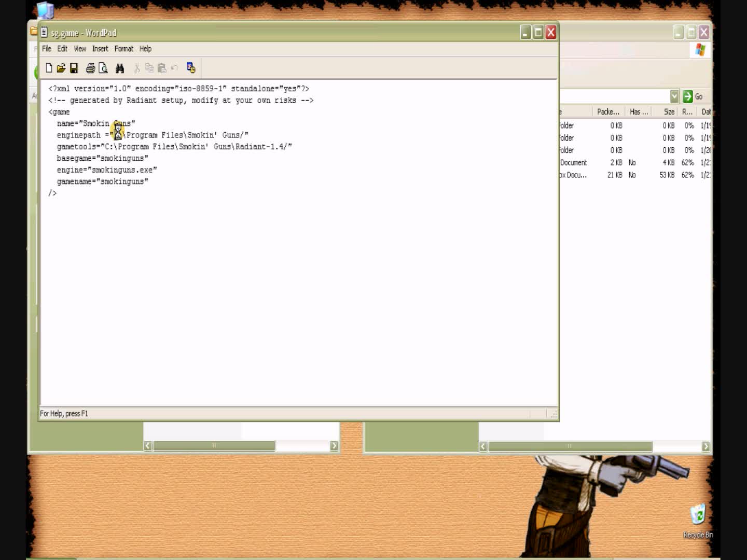
Task: Open the Insert menu in WordPad
Action: pos(100,48)
